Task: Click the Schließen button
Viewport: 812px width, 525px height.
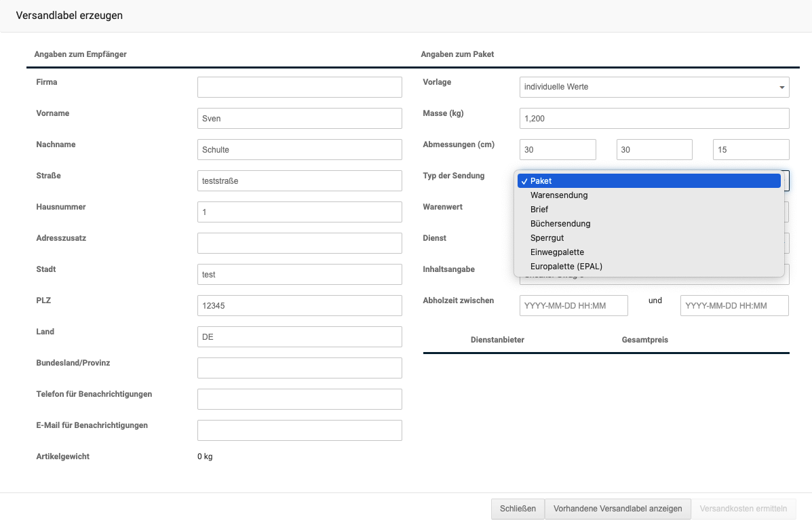Action: coord(518,509)
